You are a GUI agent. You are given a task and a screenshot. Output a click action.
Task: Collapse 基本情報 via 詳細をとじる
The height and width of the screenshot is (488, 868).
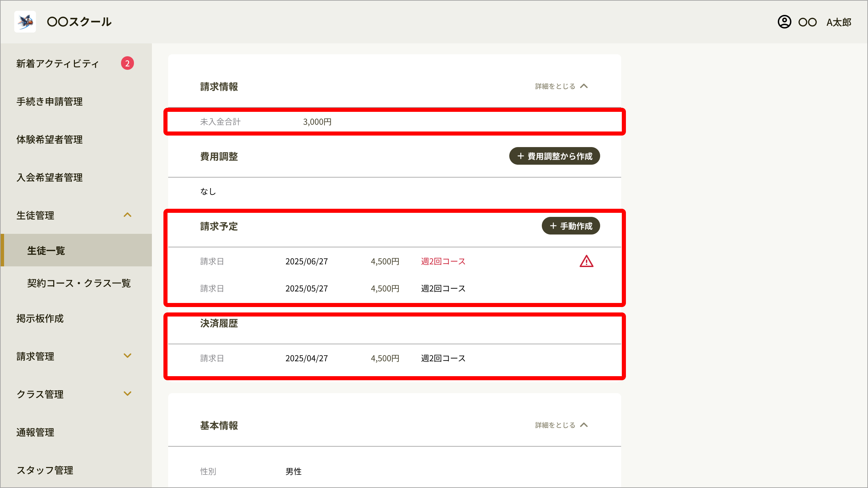tap(561, 425)
